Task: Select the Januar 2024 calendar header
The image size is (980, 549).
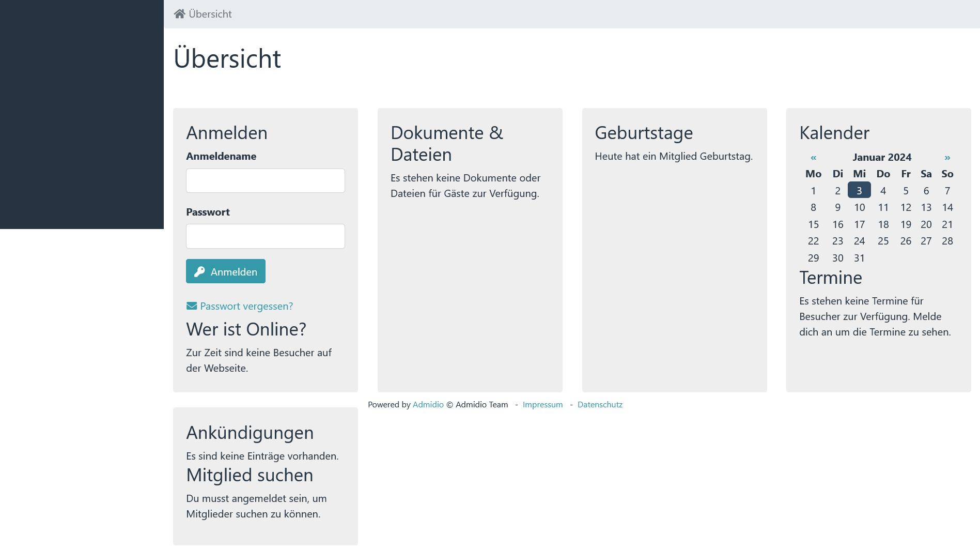Action: coord(882,157)
